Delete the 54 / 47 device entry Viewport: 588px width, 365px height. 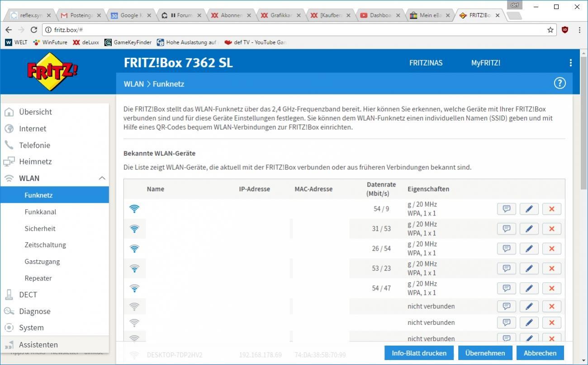[x=552, y=288]
